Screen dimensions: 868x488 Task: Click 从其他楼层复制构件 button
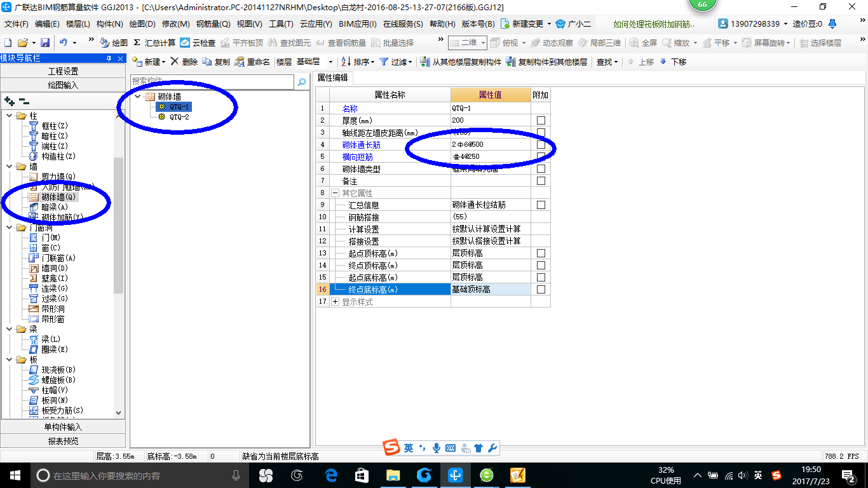click(461, 62)
